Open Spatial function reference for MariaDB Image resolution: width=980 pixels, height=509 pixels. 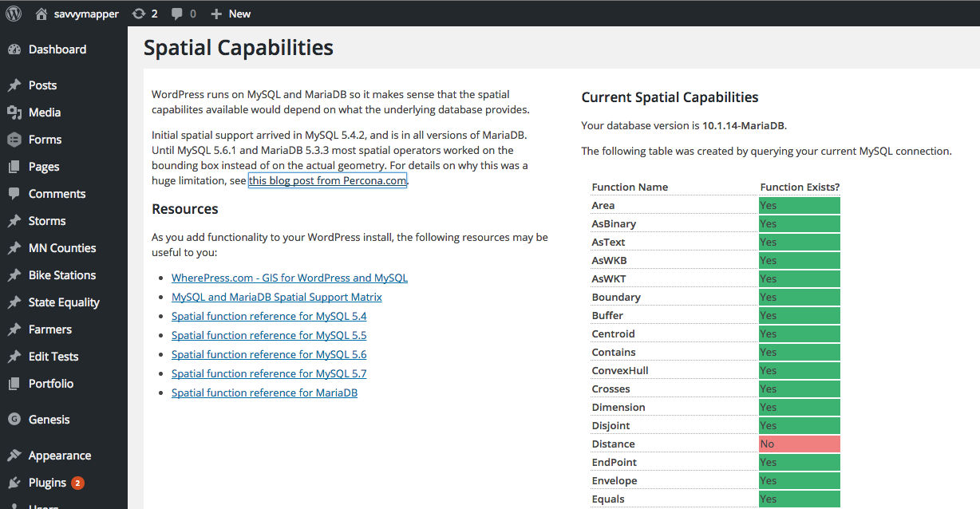click(264, 393)
